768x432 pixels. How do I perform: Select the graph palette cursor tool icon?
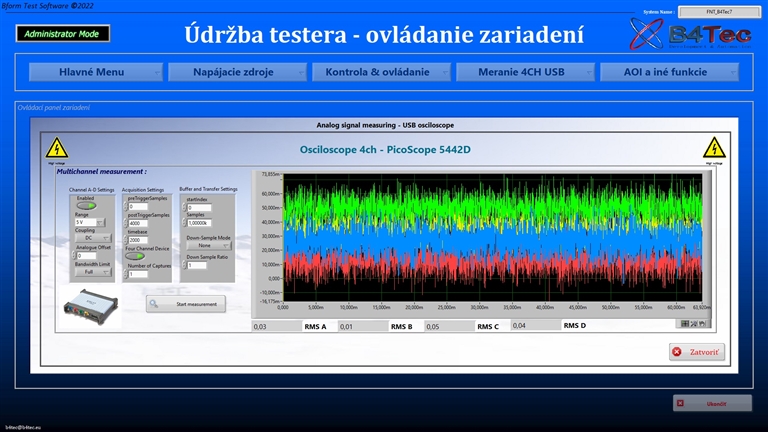(x=685, y=323)
